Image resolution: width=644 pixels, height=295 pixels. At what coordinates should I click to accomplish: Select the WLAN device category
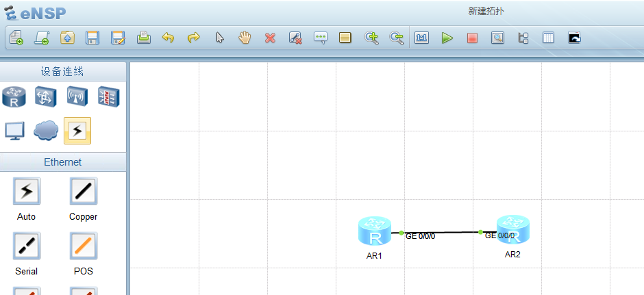[77, 97]
